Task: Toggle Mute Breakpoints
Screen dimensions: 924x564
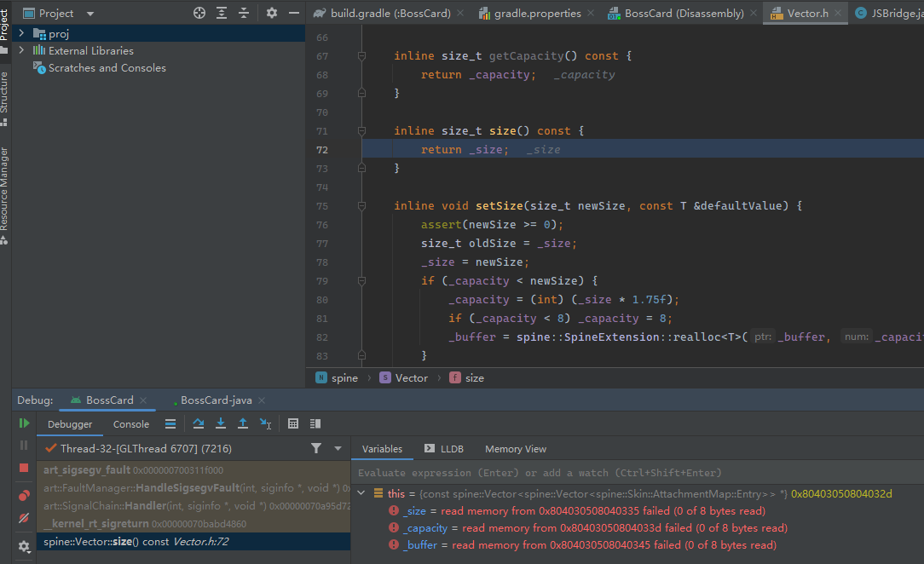Action: tap(24, 518)
